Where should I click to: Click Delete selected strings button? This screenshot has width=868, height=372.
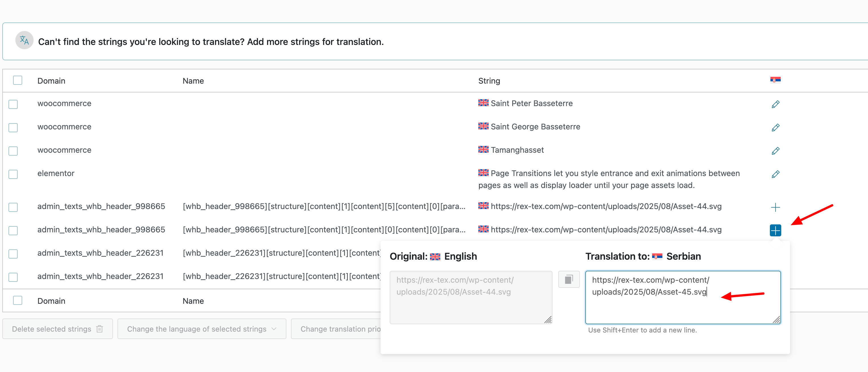point(57,329)
